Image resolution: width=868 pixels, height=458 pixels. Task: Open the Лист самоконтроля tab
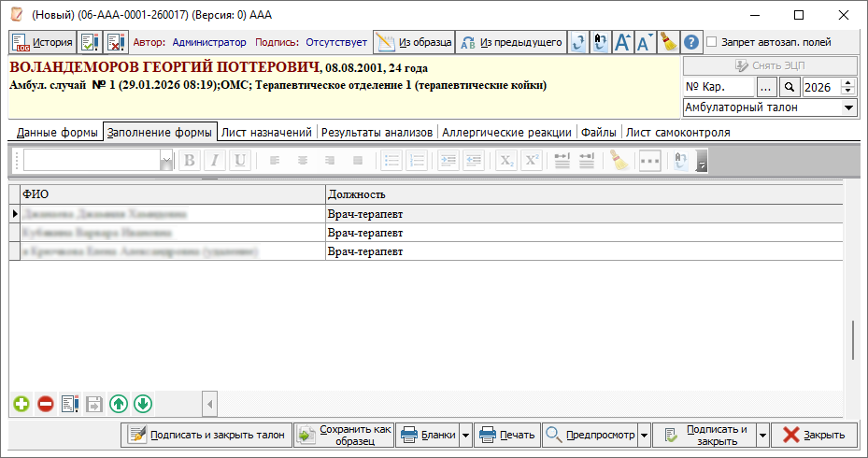pyautogui.click(x=678, y=133)
